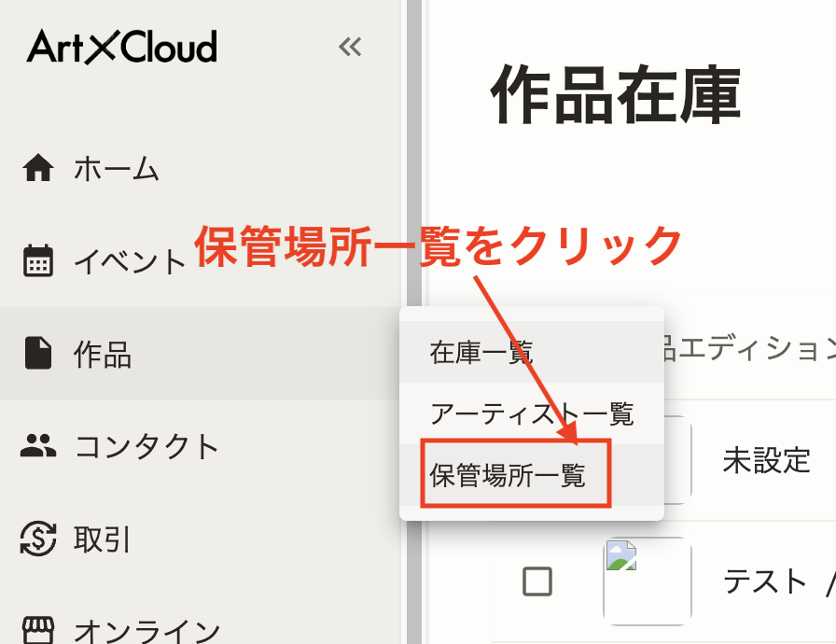Screen dimensions: 836x644
Task: Click the document icon for 作品
Action: 38,353
